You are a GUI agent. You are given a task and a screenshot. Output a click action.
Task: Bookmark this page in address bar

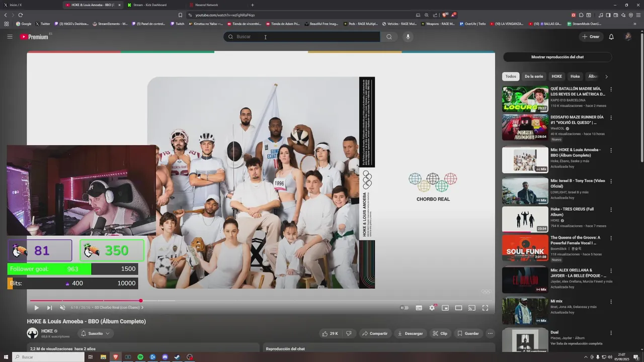[180, 15]
